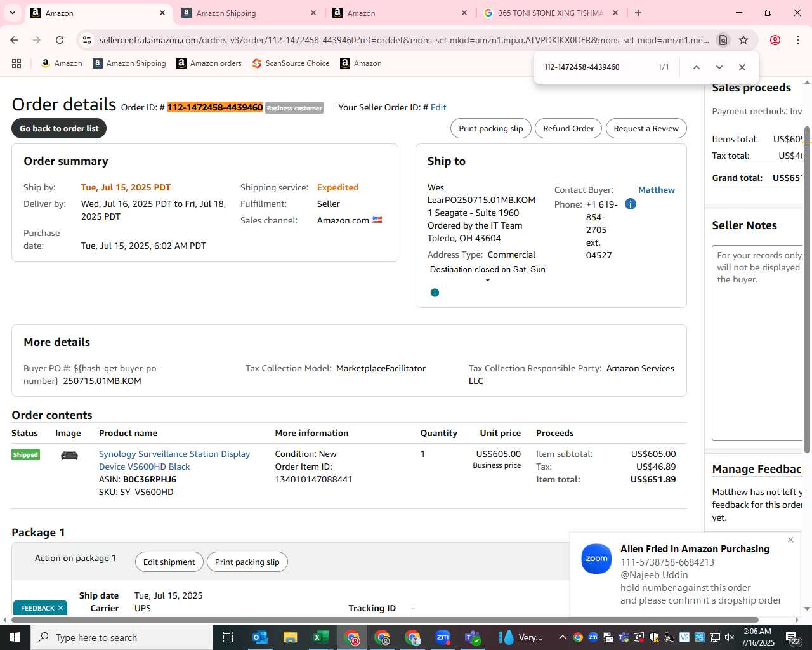
Task: Click the browser forward arrow
Action: [x=37, y=40]
